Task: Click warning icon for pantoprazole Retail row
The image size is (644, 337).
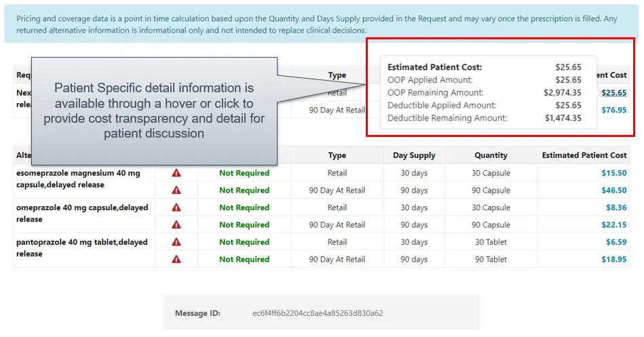Action: 176,242
